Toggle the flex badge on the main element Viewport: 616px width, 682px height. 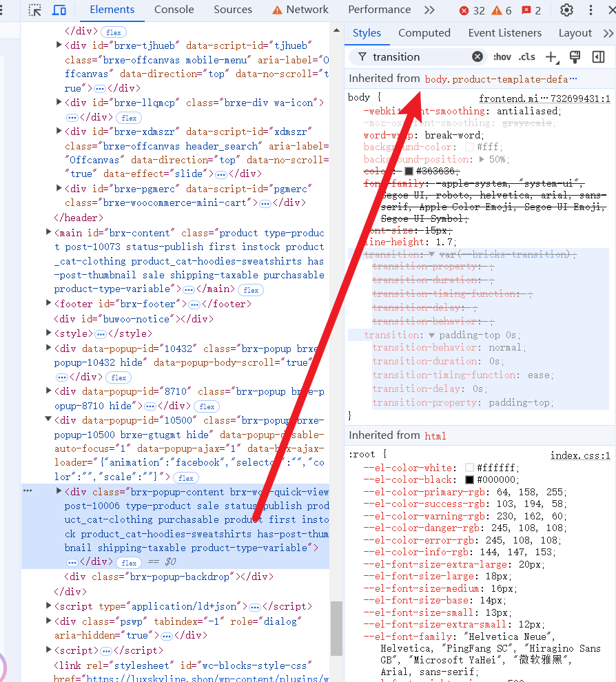point(251,290)
